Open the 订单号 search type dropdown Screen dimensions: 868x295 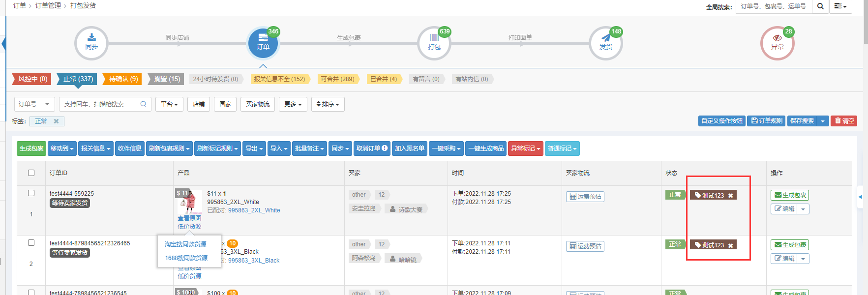point(34,104)
